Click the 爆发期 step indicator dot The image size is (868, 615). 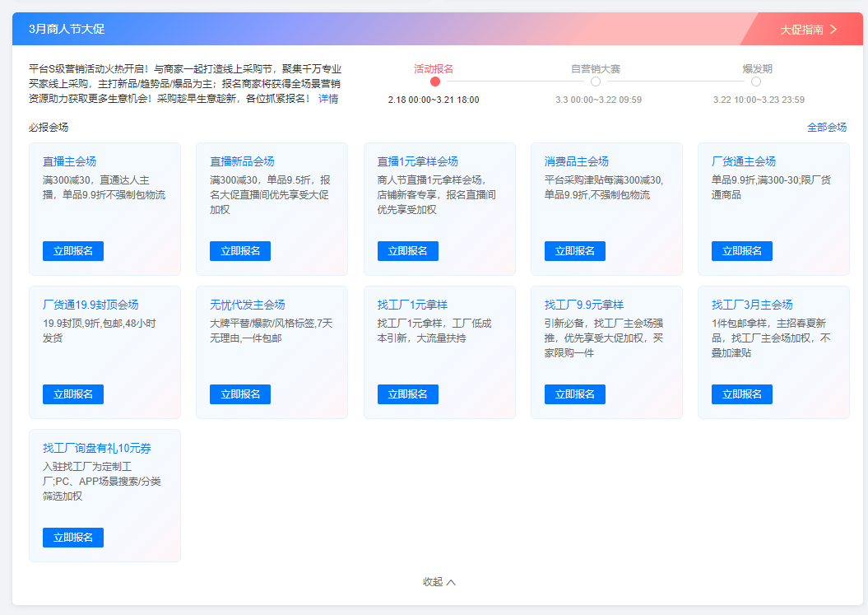pyautogui.click(x=758, y=82)
